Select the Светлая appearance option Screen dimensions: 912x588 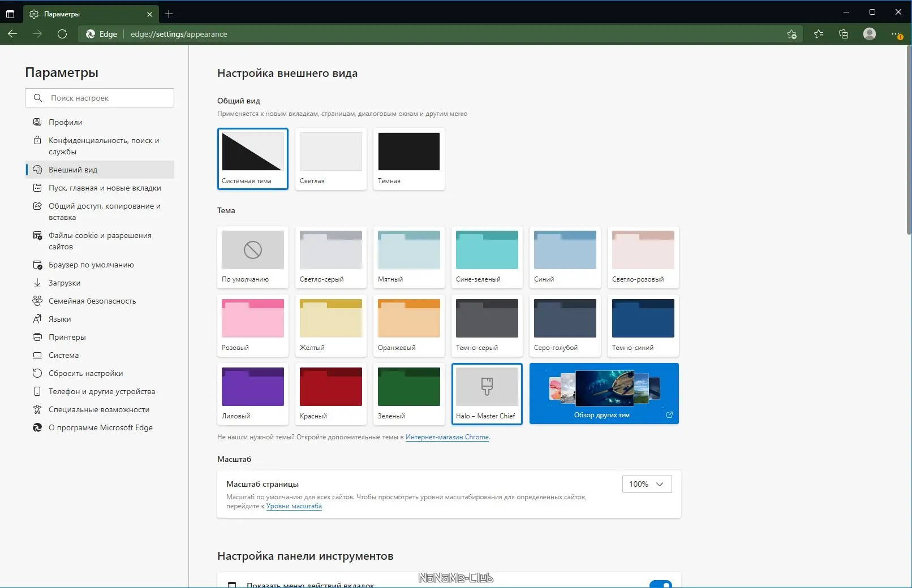pyautogui.click(x=331, y=159)
